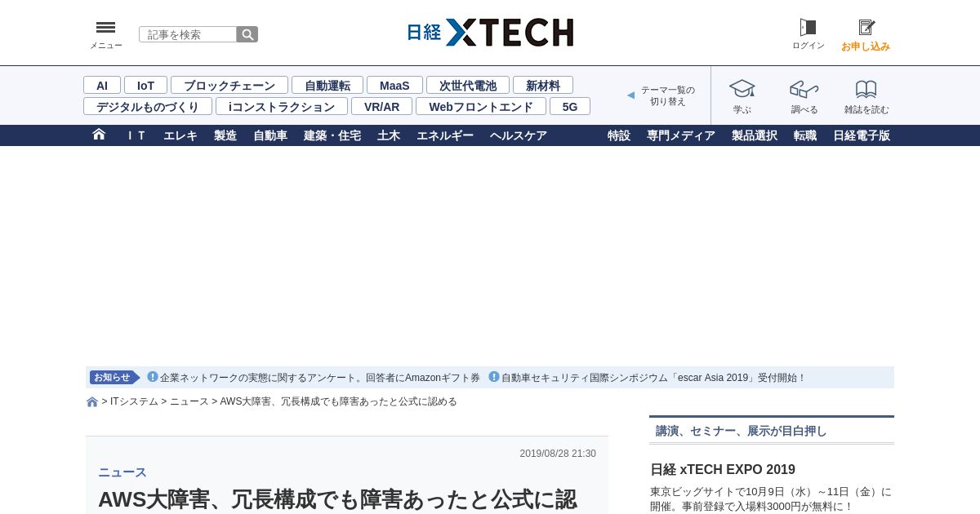Click the ニュース category label above headline
Image resolution: width=980 pixels, height=514 pixels.
click(x=122, y=472)
